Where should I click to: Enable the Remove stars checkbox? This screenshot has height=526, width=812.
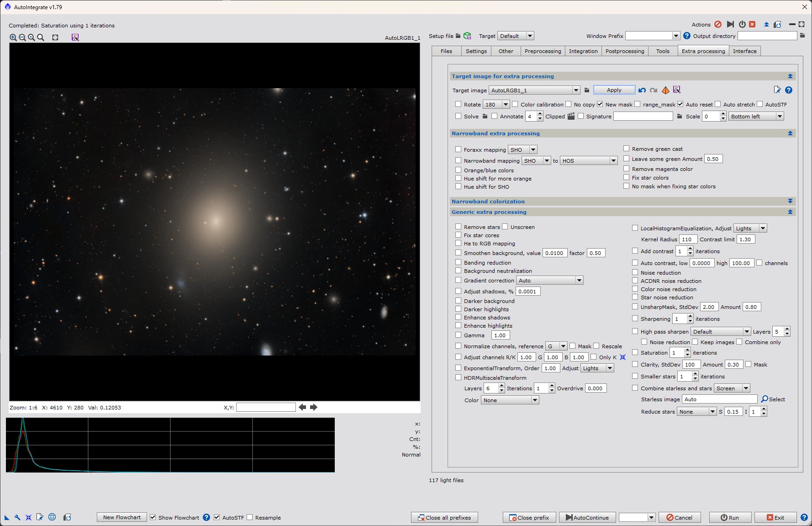(458, 227)
